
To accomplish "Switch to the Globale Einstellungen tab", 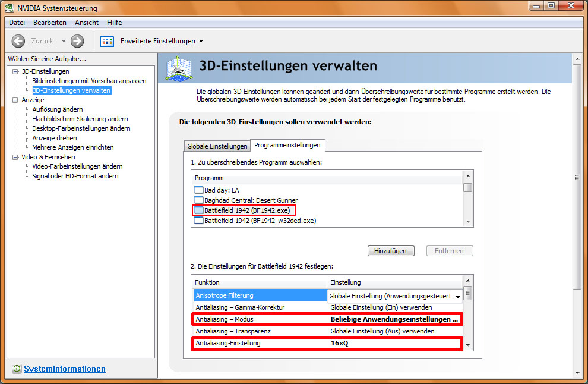I will click(217, 146).
